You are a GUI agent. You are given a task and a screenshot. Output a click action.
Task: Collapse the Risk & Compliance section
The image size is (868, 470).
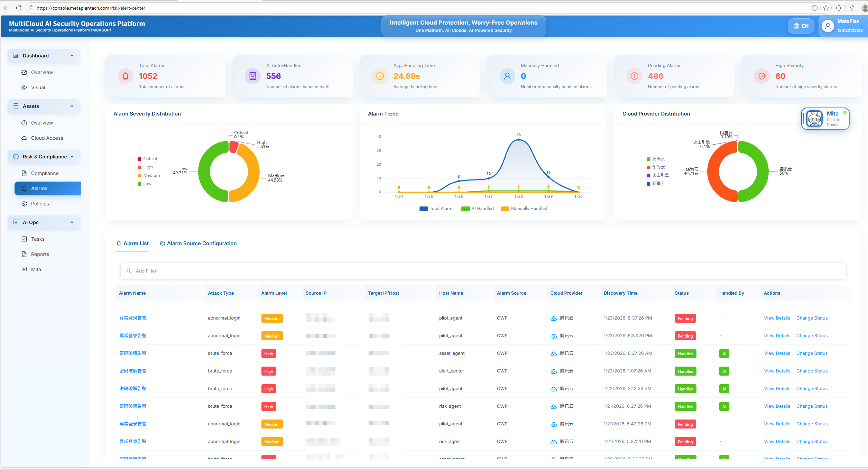pyautogui.click(x=72, y=157)
